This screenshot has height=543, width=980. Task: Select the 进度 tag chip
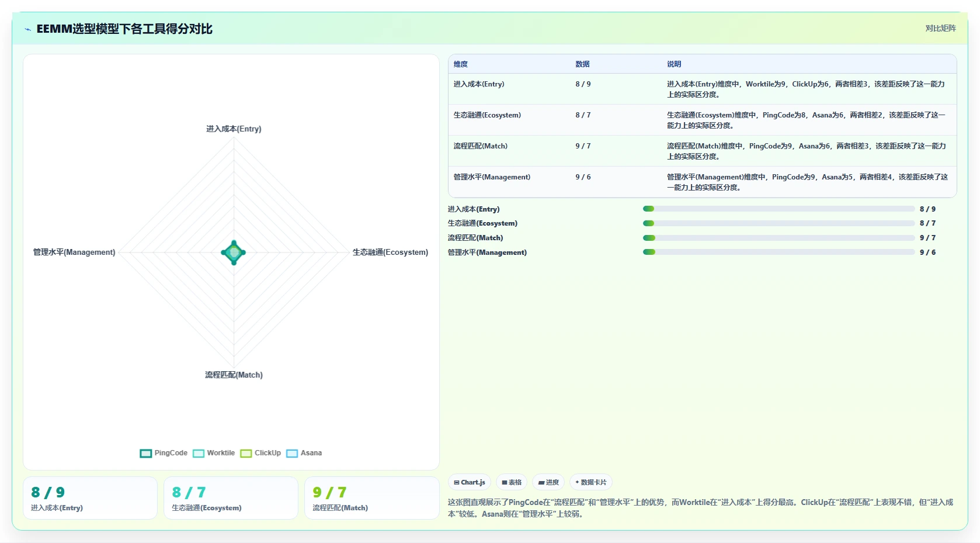tap(548, 482)
